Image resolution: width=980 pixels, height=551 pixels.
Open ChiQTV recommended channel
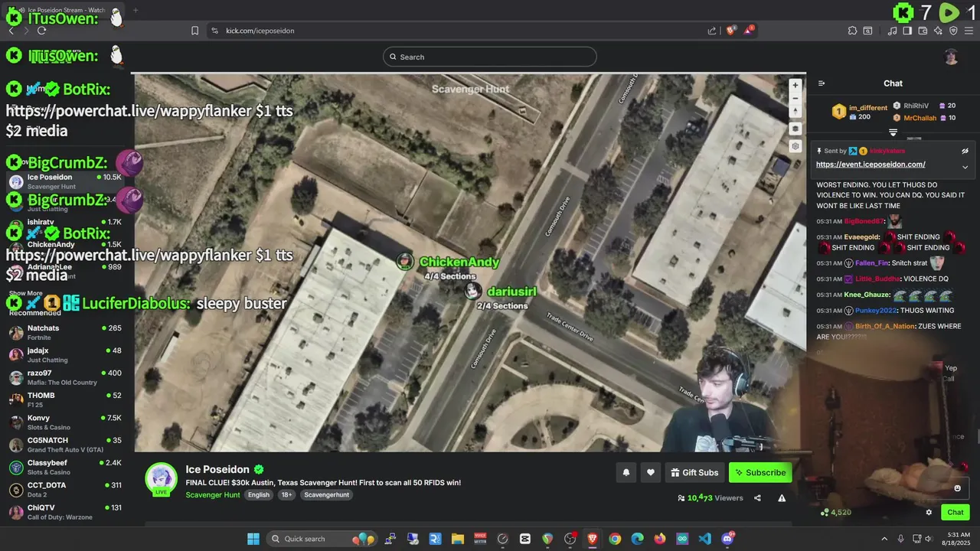click(66, 512)
